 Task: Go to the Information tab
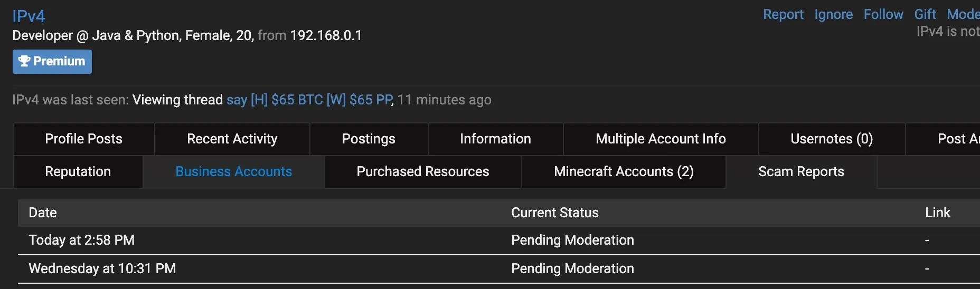[x=495, y=139]
